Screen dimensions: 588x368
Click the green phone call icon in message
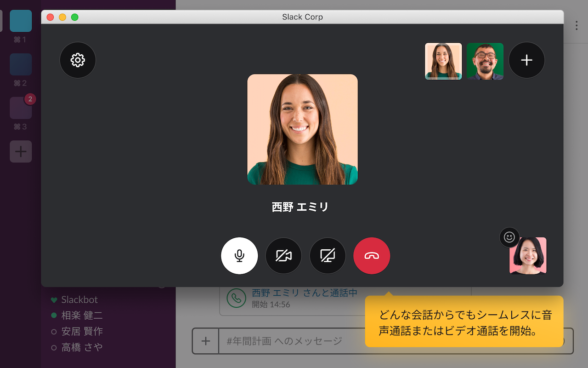237,298
